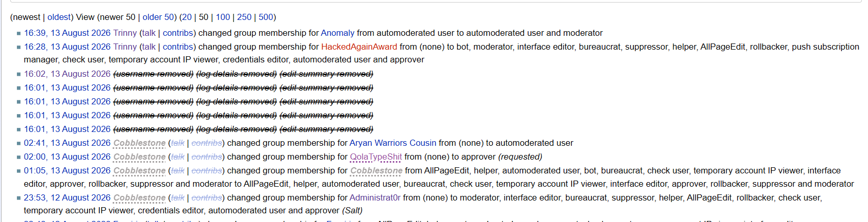Screen dimensions: 868x222
Task: Open Cobblestone target user in 01:05 entry
Action: click(376, 171)
